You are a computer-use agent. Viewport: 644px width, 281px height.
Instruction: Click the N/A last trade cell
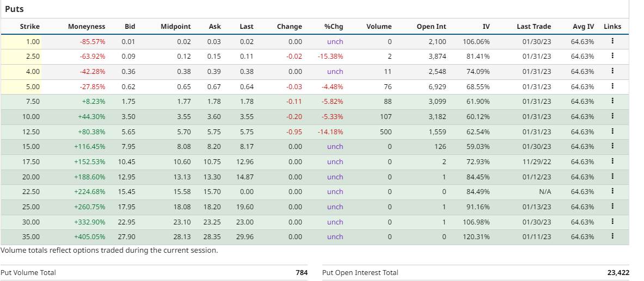545,192
